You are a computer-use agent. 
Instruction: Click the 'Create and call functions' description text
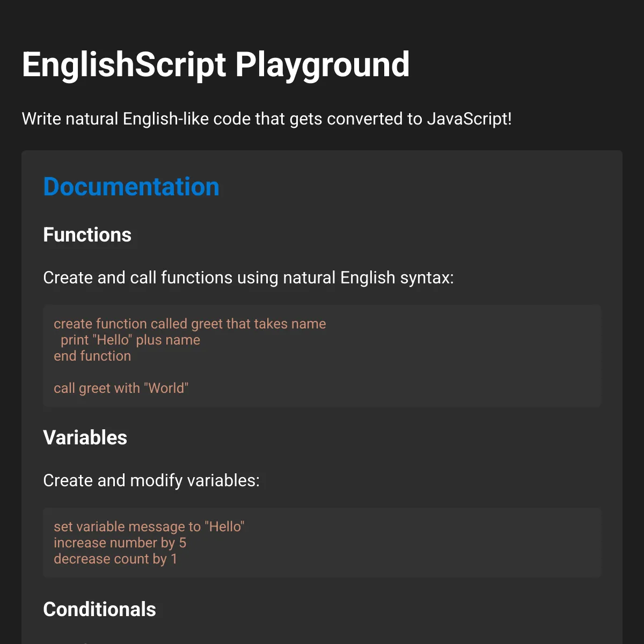[x=248, y=277]
